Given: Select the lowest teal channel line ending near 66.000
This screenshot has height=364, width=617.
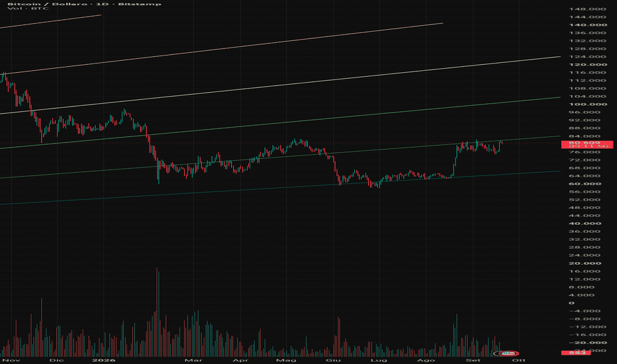Looking at the screenshot, I should [x=280, y=188].
